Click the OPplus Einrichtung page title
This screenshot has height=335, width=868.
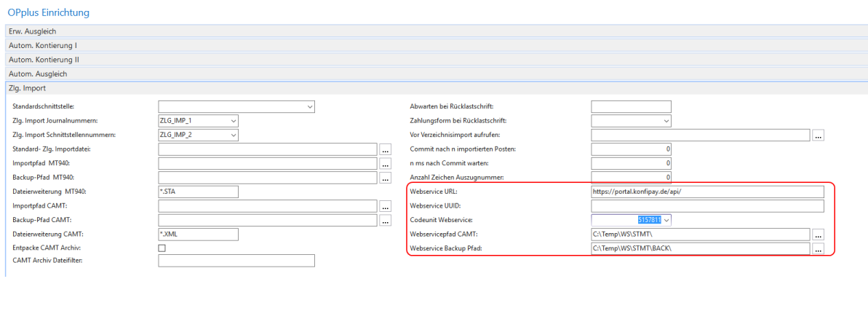(49, 12)
